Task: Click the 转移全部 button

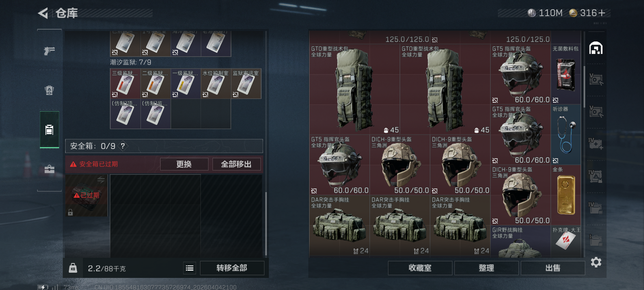Action: point(232,268)
